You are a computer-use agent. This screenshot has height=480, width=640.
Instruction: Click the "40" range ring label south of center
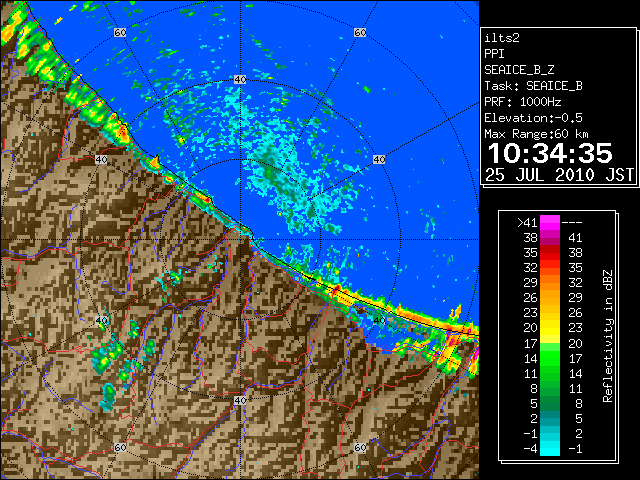click(240, 400)
